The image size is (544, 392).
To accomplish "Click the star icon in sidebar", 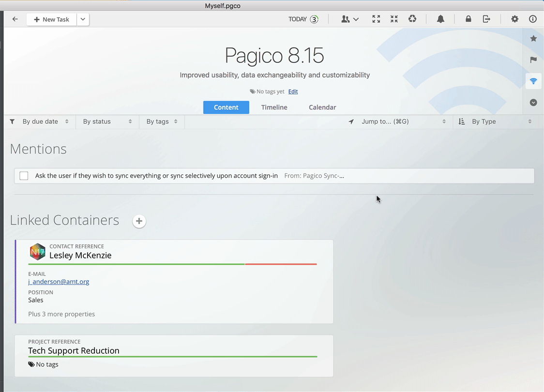I will tap(533, 39).
